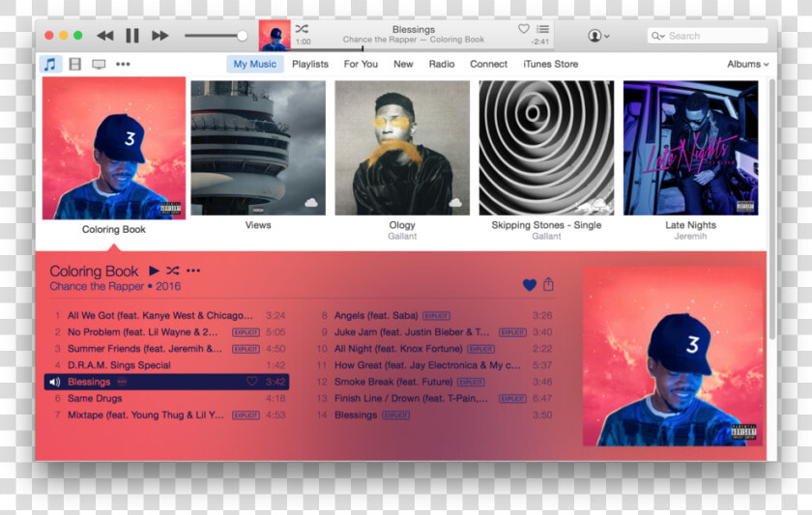Click the Chance the Rapper artist link
812x515 pixels.
97,286
